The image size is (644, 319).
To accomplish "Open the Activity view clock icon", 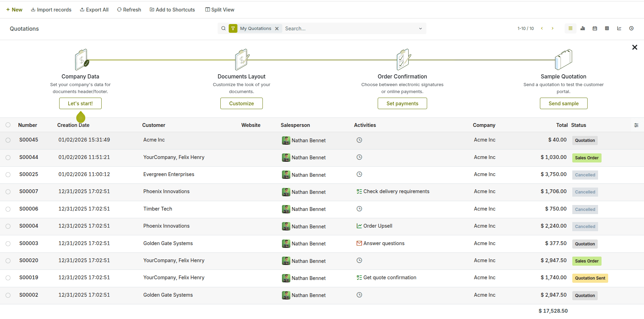I will coord(631,29).
